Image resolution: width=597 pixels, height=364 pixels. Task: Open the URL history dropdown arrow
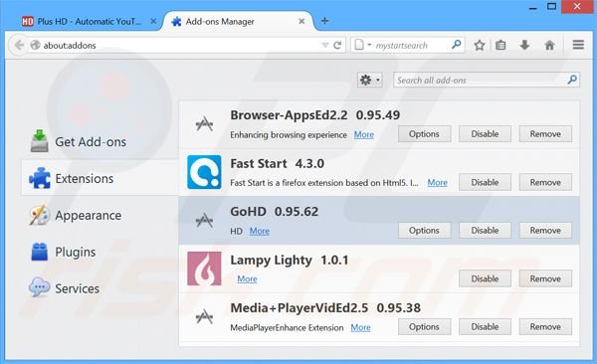click(x=324, y=46)
